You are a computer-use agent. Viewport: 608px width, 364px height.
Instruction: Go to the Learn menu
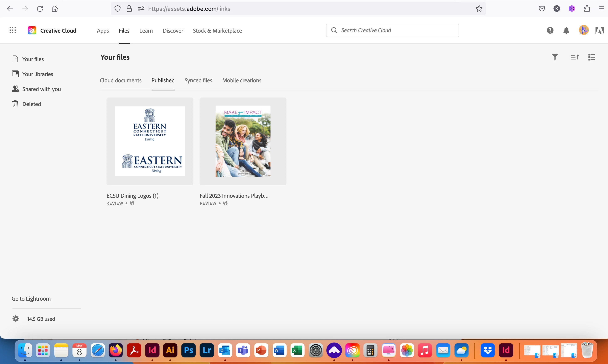click(x=146, y=31)
